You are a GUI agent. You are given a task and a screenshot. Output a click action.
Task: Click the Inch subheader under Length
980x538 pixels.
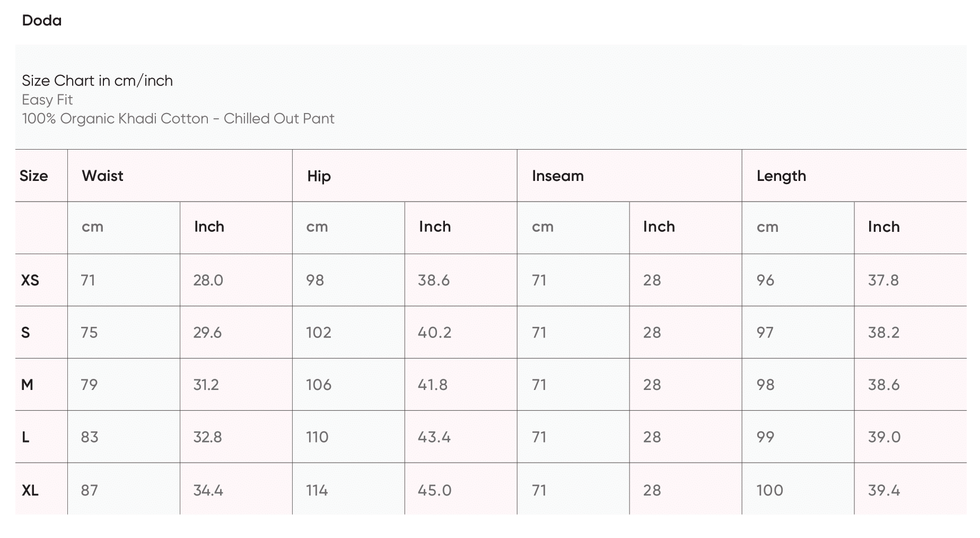pos(883,227)
